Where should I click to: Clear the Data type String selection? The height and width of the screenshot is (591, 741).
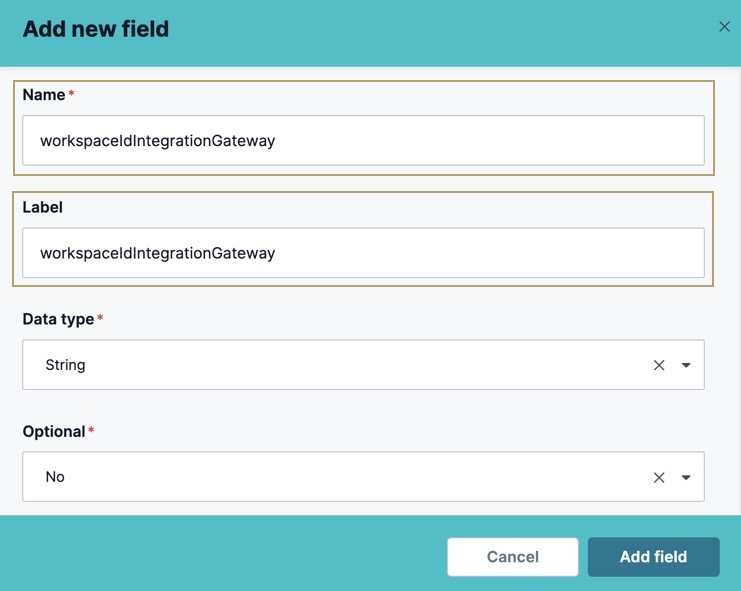click(x=659, y=365)
